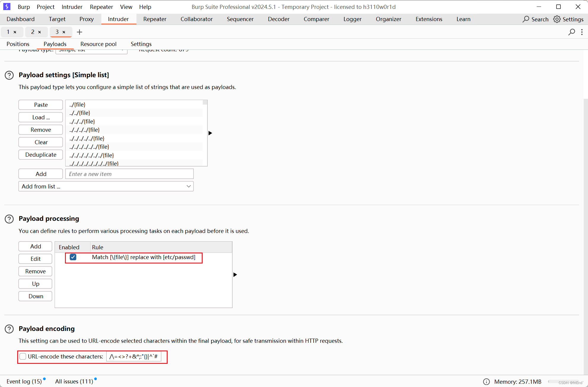Open the Settings gear icon

tap(557, 19)
